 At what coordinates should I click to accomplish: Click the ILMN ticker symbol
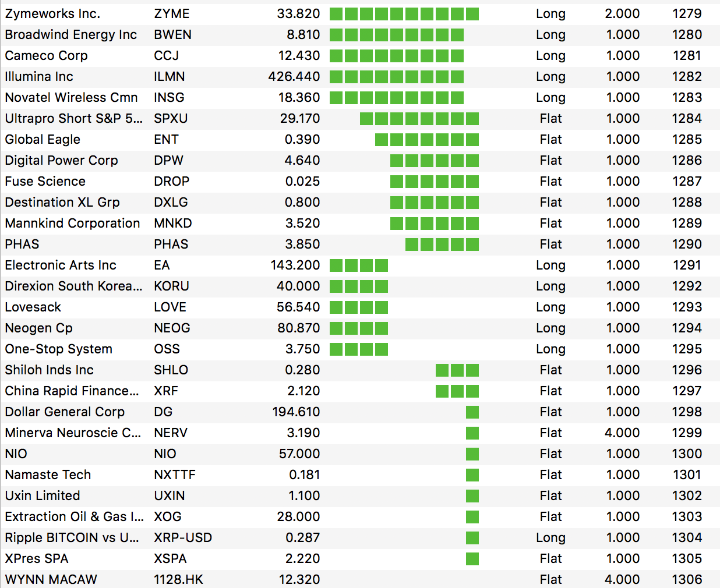pyautogui.click(x=170, y=76)
